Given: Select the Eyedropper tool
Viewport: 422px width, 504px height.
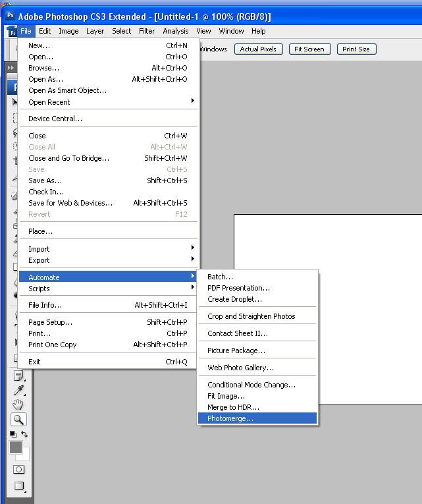Looking at the screenshot, I should (x=18, y=390).
